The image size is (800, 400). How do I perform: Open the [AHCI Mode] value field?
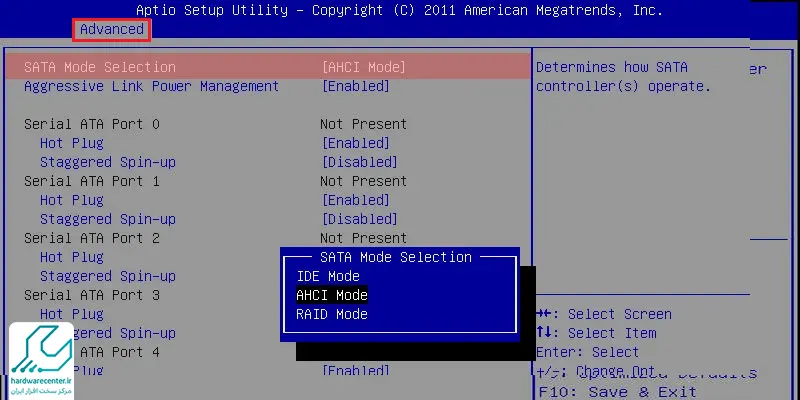[x=364, y=67]
